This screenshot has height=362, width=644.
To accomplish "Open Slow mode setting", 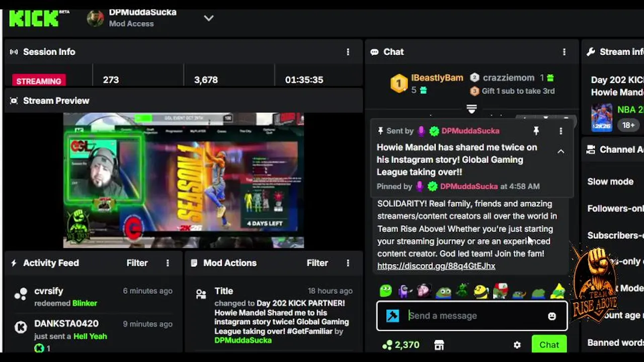I will pyautogui.click(x=610, y=182).
